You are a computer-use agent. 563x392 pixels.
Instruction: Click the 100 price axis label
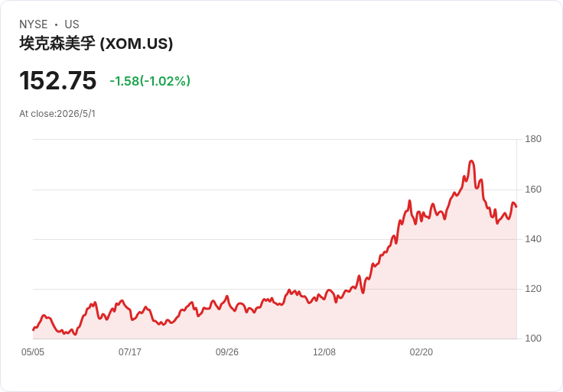533,339
